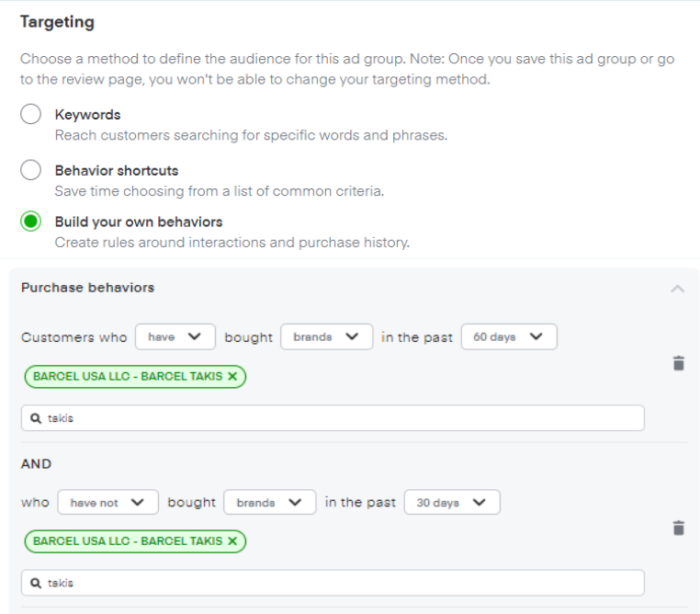The image size is (700, 614).
Task: Click the magnifier icon in the 'have not' rule search
Action: 36,583
